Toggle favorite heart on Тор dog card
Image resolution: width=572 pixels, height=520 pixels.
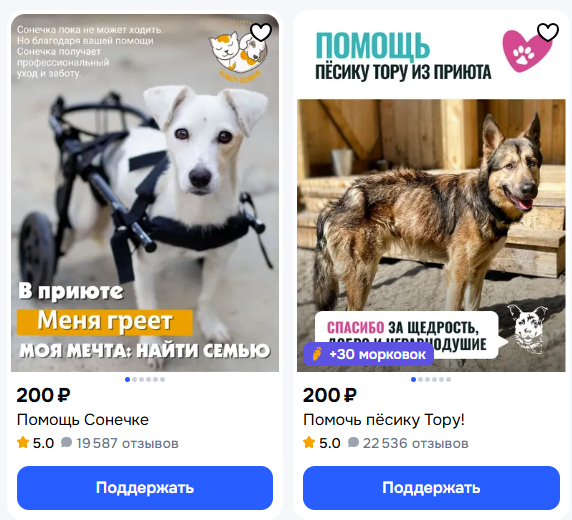pyautogui.click(x=548, y=32)
